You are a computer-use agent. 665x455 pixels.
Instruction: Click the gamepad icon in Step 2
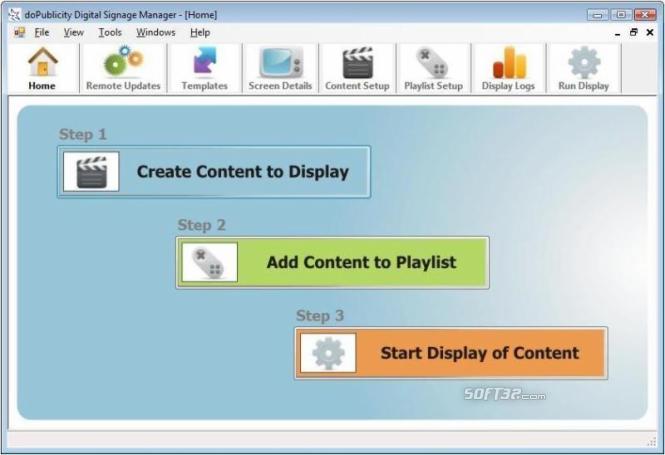coord(209,262)
